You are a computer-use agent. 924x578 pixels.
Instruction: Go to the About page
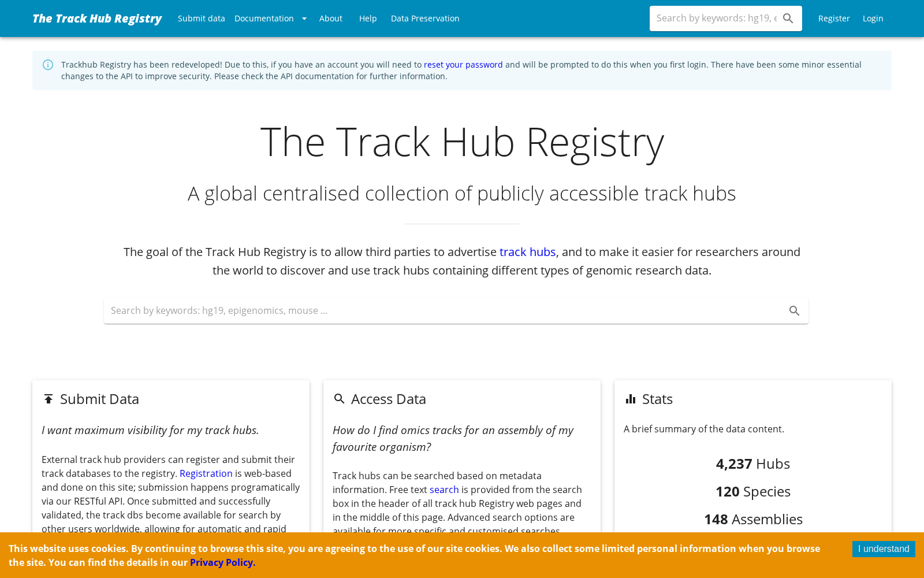point(331,18)
